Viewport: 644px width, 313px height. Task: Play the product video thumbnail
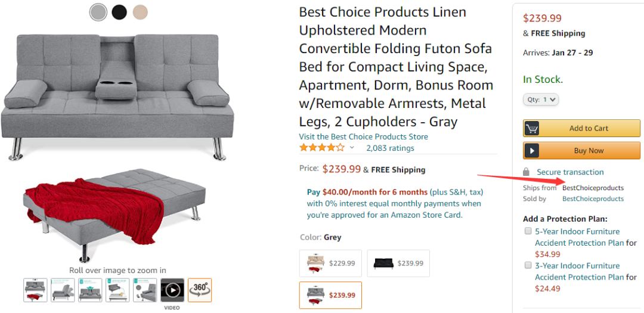pos(172,290)
